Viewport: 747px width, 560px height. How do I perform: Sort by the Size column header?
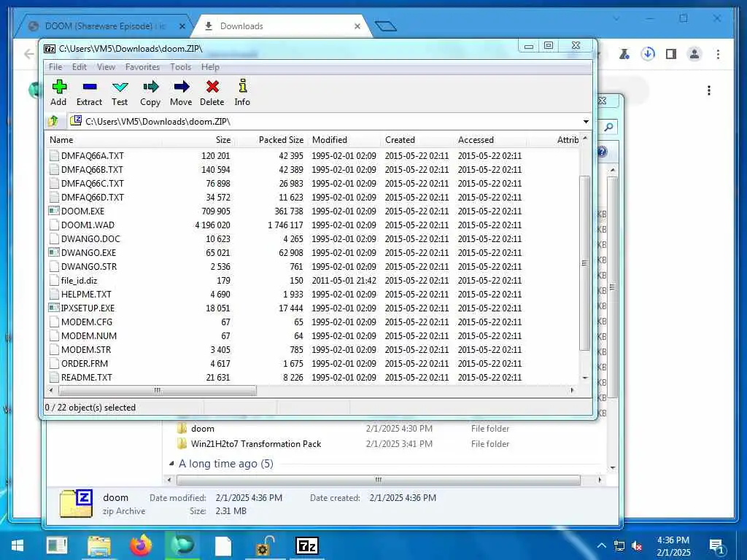pyautogui.click(x=198, y=139)
